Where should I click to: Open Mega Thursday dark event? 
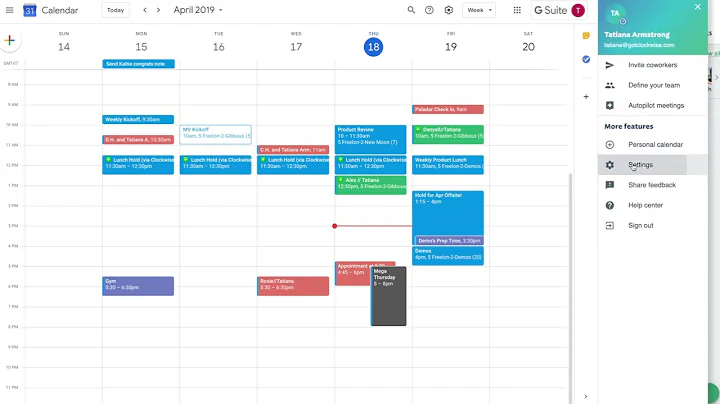pyautogui.click(x=388, y=296)
